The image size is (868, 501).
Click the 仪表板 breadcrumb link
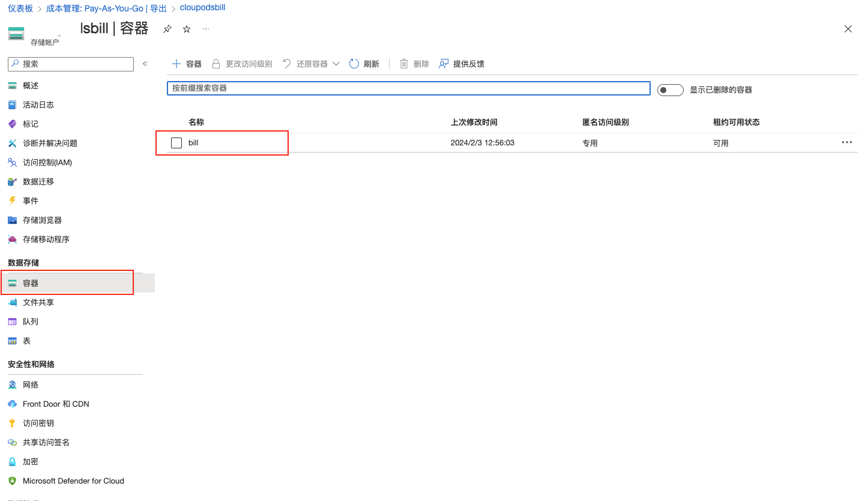tap(20, 8)
